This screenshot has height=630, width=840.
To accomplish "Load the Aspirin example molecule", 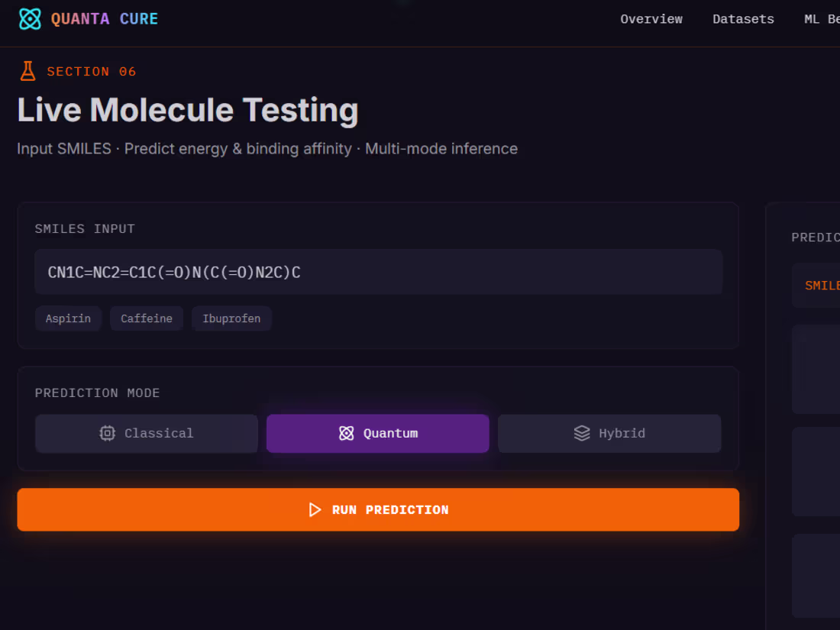I will click(68, 318).
